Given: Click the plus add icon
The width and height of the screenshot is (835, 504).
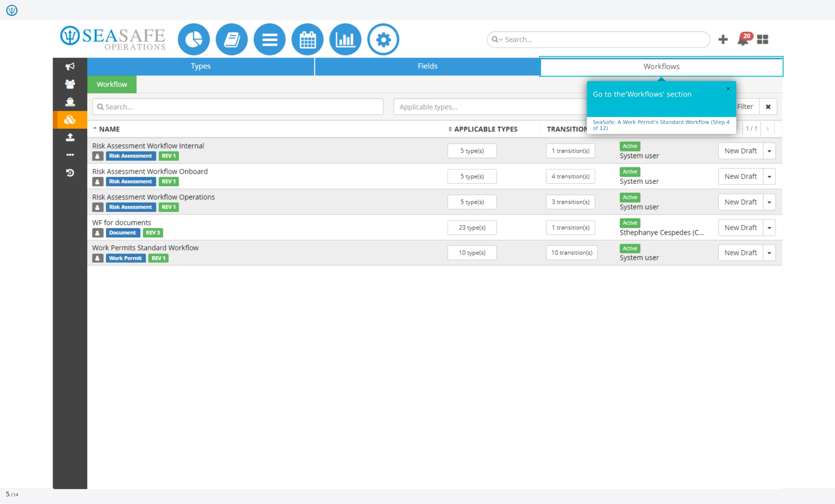Looking at the screenshot, I should click(x=723, y=40).
